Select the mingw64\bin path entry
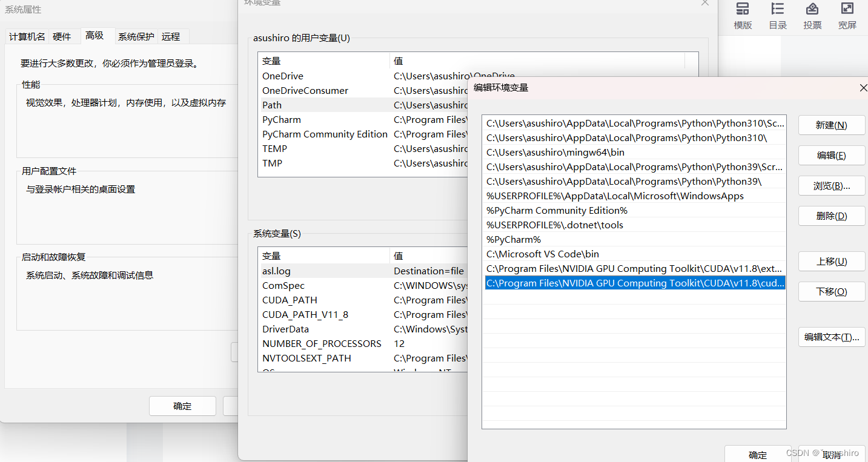Image resolution: width=868 pixels, height=462 pixels. coord(634,153)
